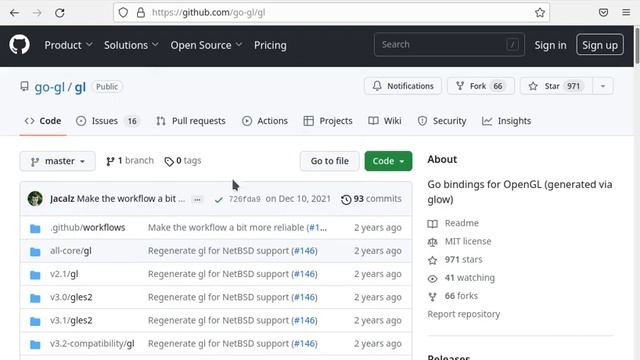Screen dimensions: 640x360
Task: Open the 41 watching link
Action: pos(461,278)
